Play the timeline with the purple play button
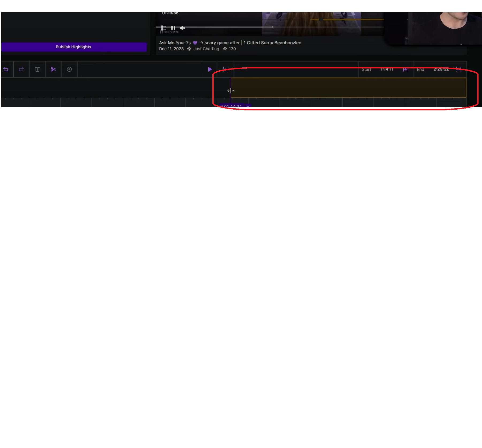Viewport: 482px width, 448px height. 210,69
